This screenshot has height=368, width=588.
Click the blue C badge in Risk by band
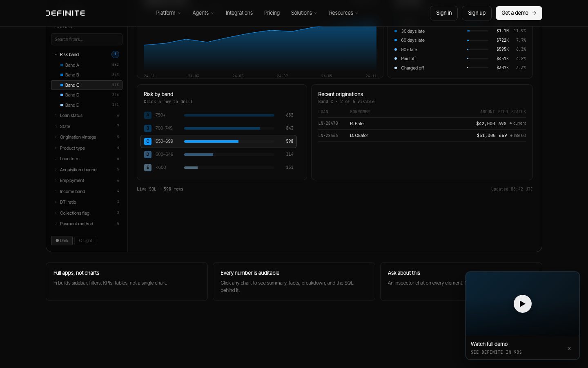coord(148,141)
